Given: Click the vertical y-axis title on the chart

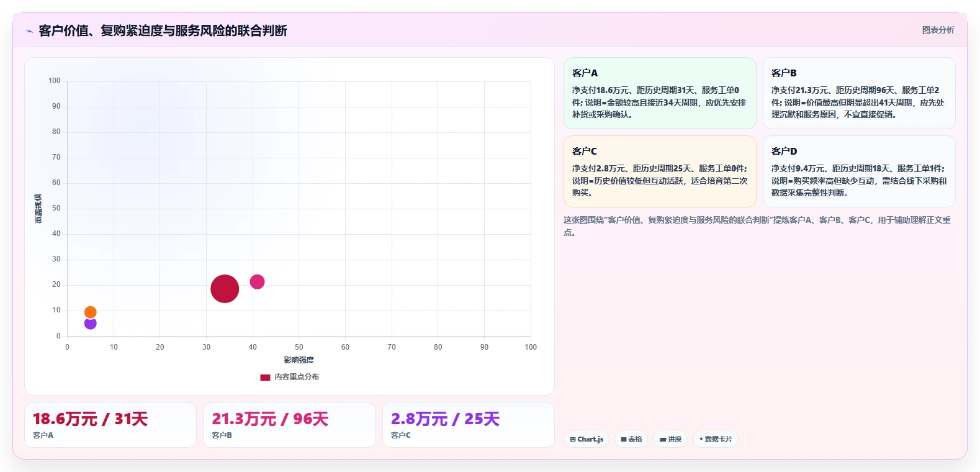Looking at the screenshot, I should pyautogui.click(x=38, y=209).
